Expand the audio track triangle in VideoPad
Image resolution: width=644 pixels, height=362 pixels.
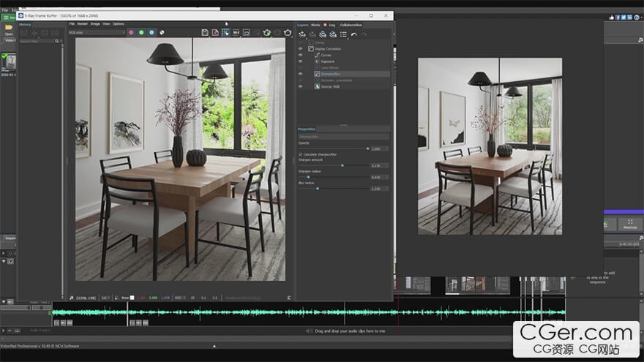coord(4,330)
